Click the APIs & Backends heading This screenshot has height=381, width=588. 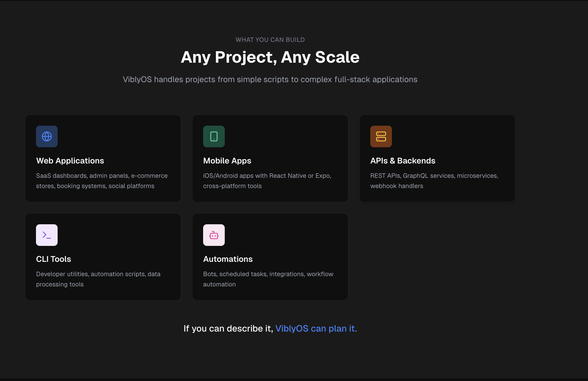(x=402, y=161)
